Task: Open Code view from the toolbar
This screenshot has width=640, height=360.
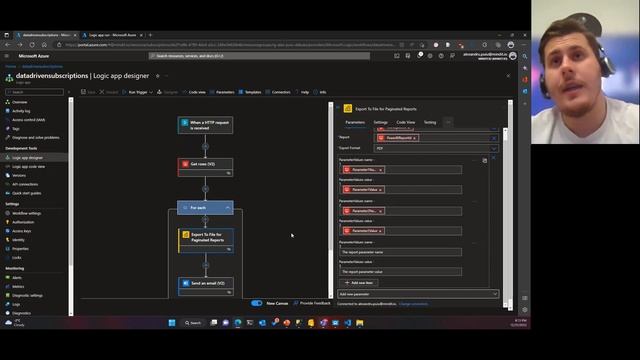Action: (193, 92)
